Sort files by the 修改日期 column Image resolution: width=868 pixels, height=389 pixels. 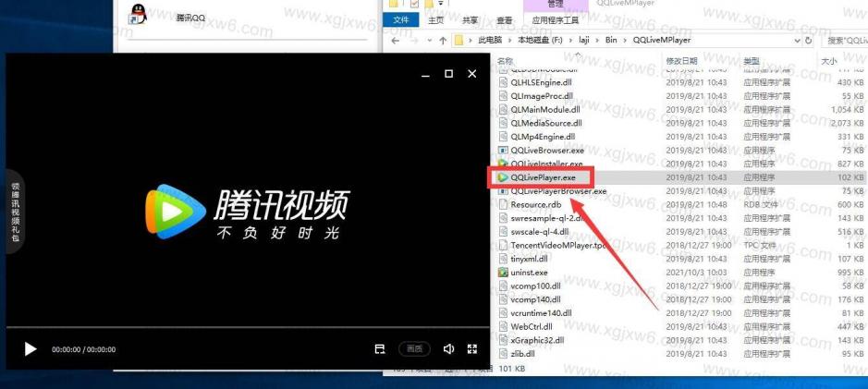point(681,60)
